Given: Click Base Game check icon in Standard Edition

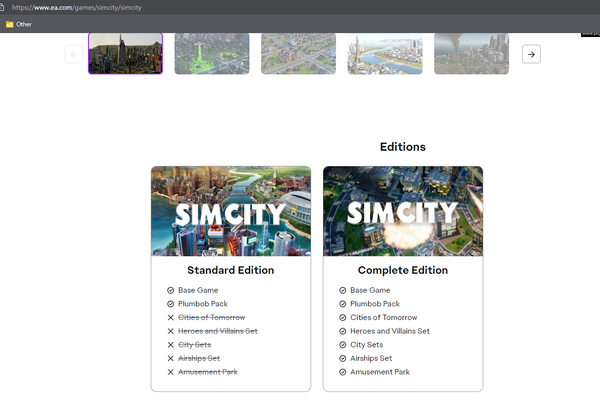Looking at the screenshot, I should click(x=171, y=290).
